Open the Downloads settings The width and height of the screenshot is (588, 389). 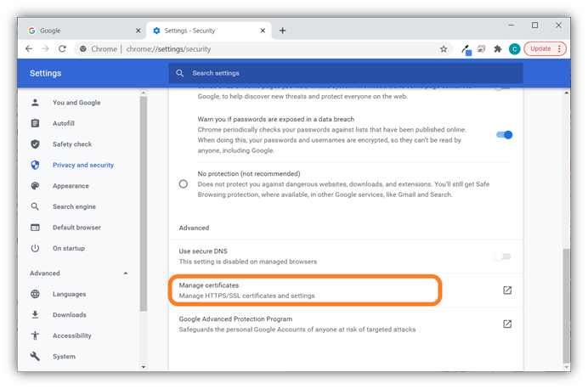click(70, 315)
